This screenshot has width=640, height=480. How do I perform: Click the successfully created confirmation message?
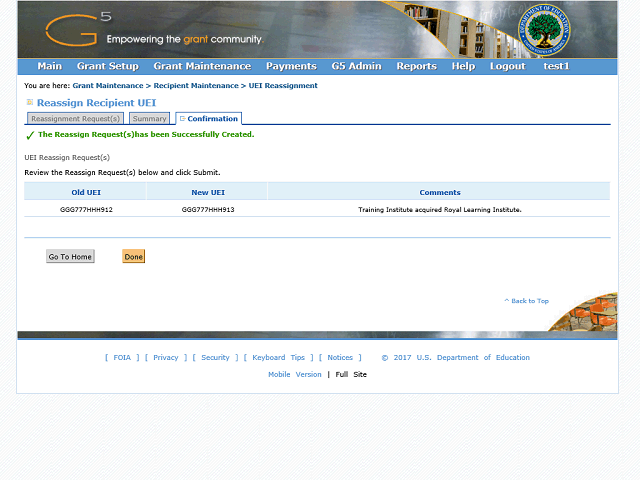(x=146, y=134)
